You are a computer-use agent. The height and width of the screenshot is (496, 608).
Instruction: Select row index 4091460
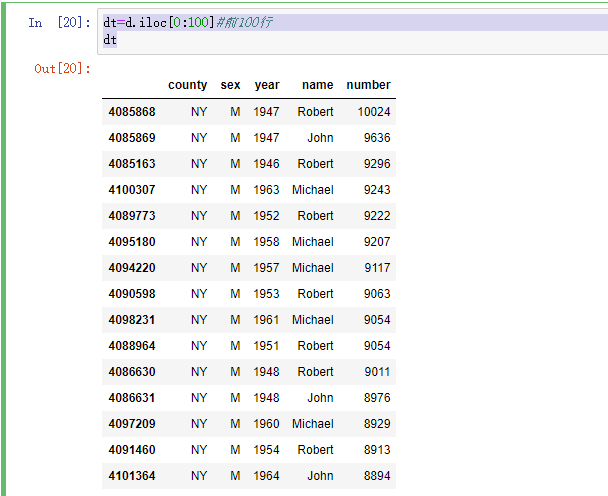132,449
